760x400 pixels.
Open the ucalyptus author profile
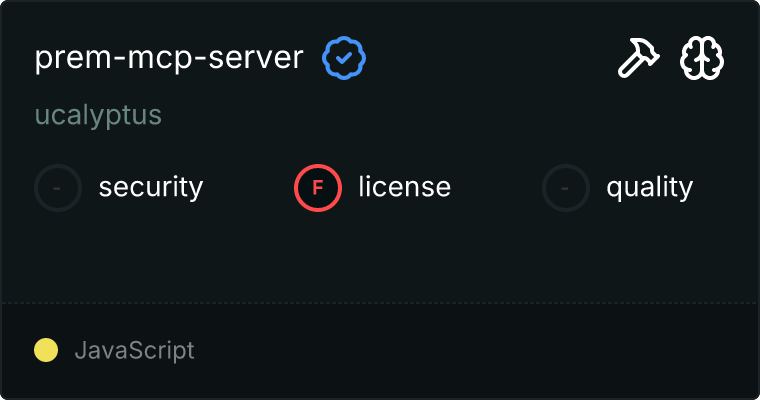tap(98, 115)
